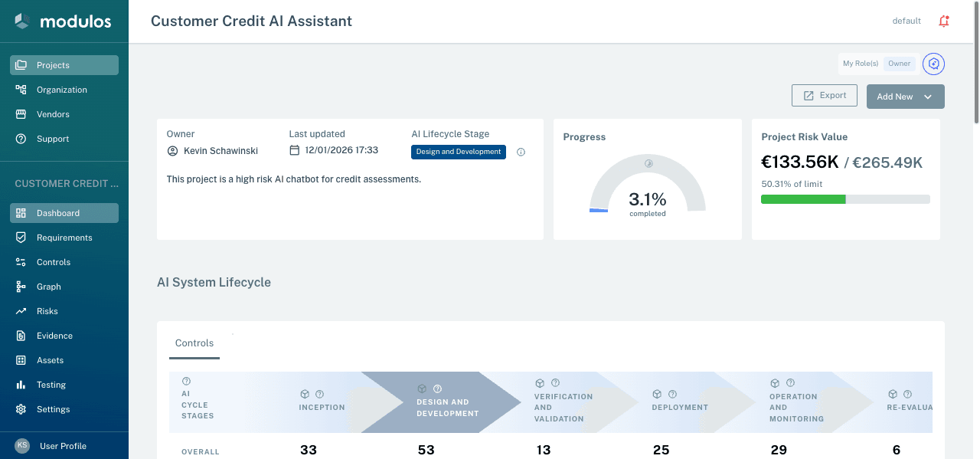Select the Graph icon in the sidebar
Viewport: 980px width, 459px height.
pyautogui.click(x=24, y=286)
